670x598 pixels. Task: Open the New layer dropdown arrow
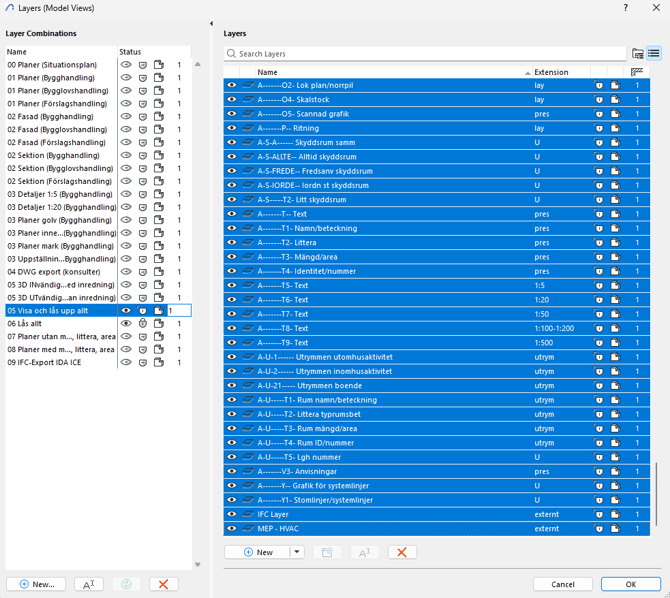click(297, 552)
